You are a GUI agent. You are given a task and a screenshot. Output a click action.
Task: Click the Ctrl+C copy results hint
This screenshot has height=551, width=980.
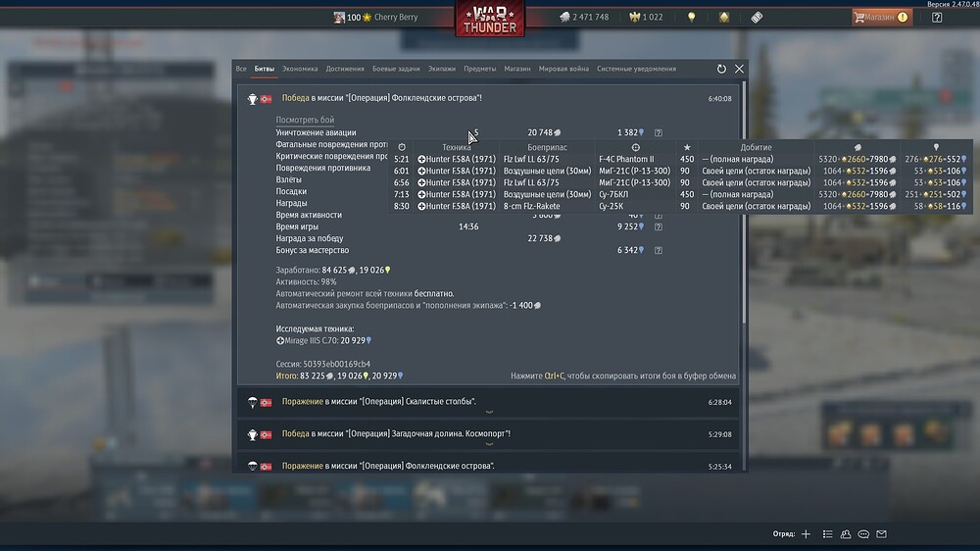623,376
